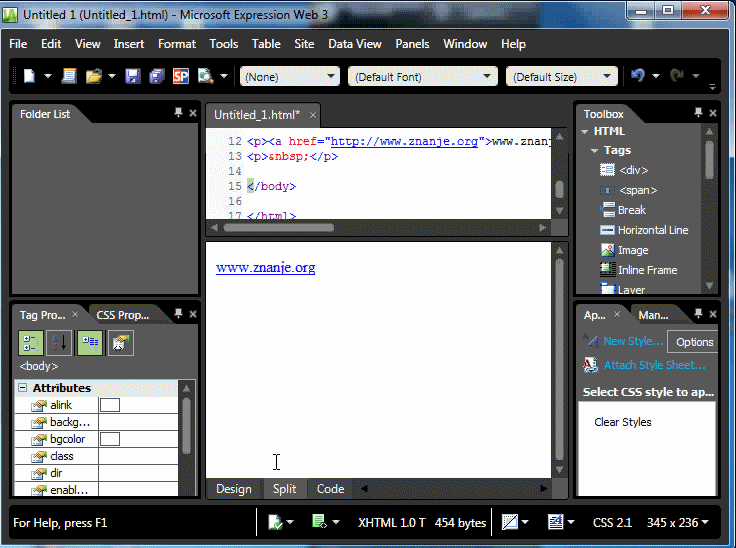Select the Inline Frame toolbox item

646,270
